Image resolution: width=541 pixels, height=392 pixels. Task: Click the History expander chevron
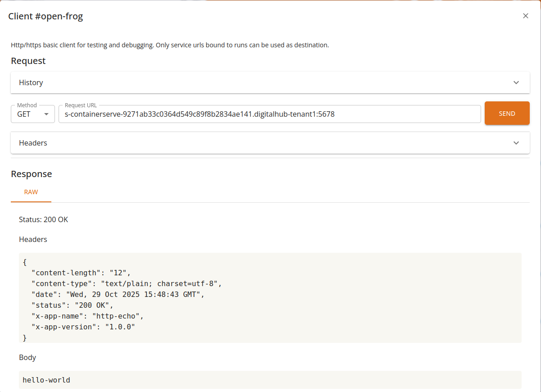[x=516, y=82]
